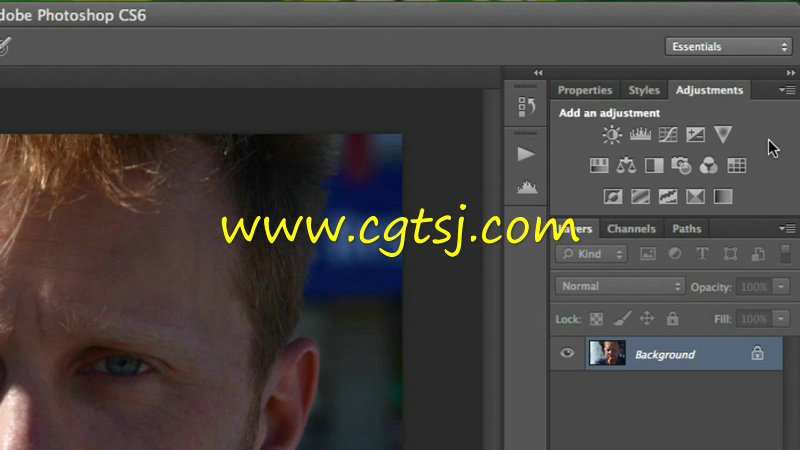The height and width of the screenshot is (450, 800).
Task: Filter layers by shape layers
Action: pos(730,254)
